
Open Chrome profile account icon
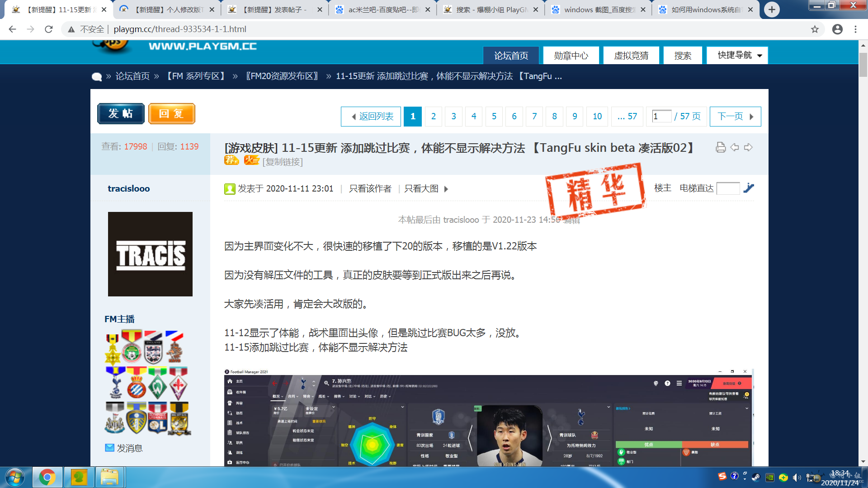tap(837, 29)
